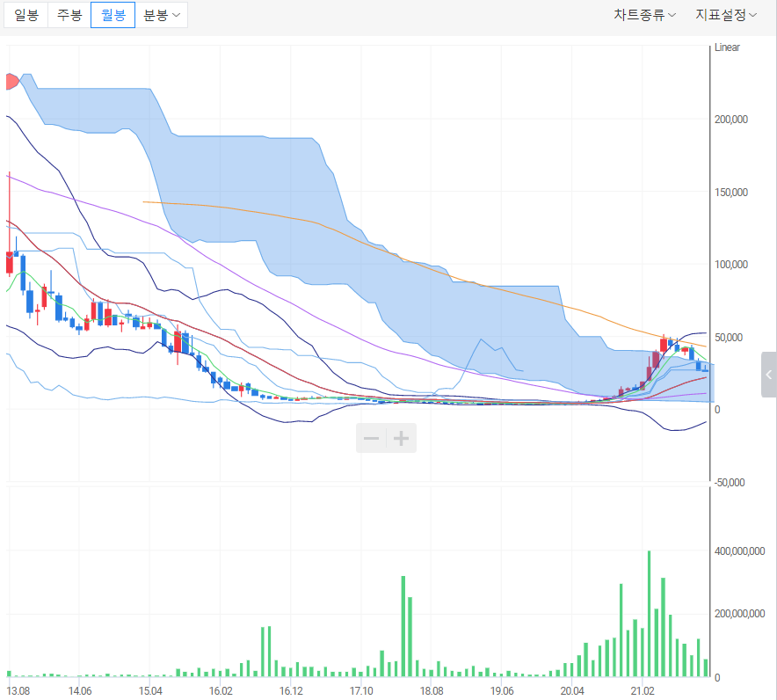Image resolution: width=777 pixels, height=700 pixels.
Task: Click the -50,000 price axis label
Action: [x=729, y=483]
